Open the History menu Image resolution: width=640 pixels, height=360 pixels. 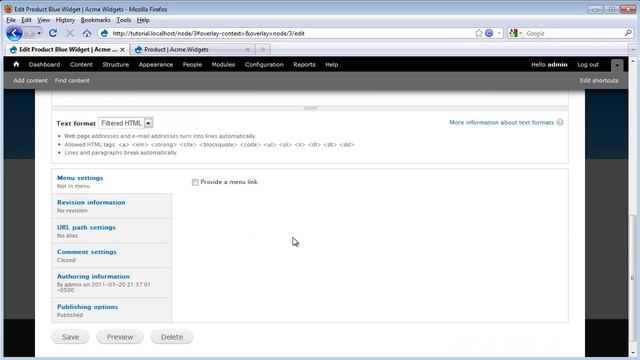[x=65, y=20]
